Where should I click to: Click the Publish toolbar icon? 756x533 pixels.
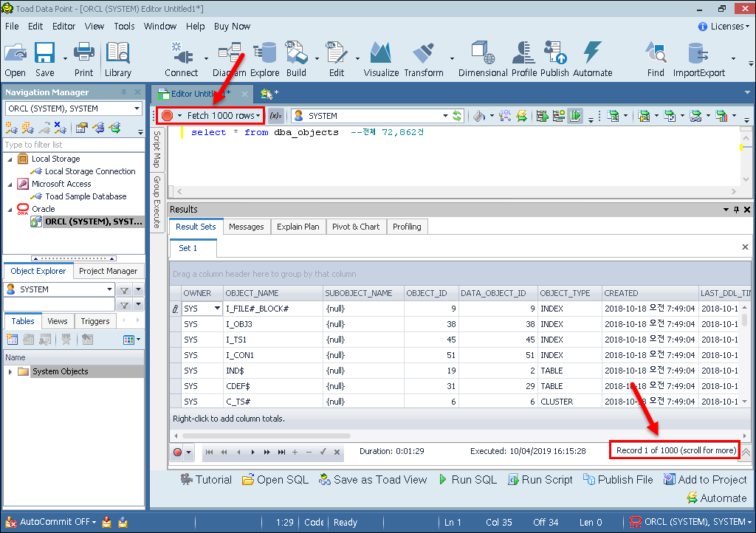click(554, 58)
